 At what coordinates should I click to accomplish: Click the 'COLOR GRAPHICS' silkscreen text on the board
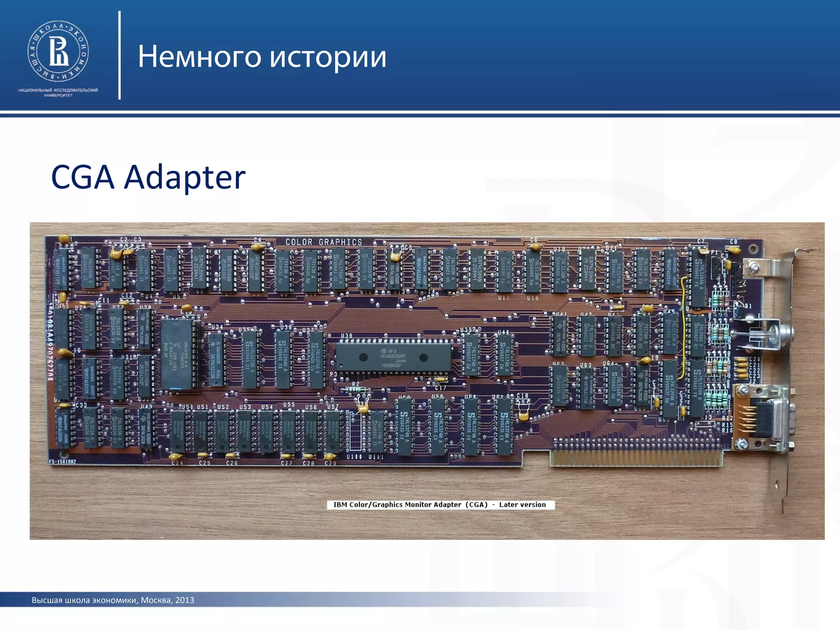324,242
